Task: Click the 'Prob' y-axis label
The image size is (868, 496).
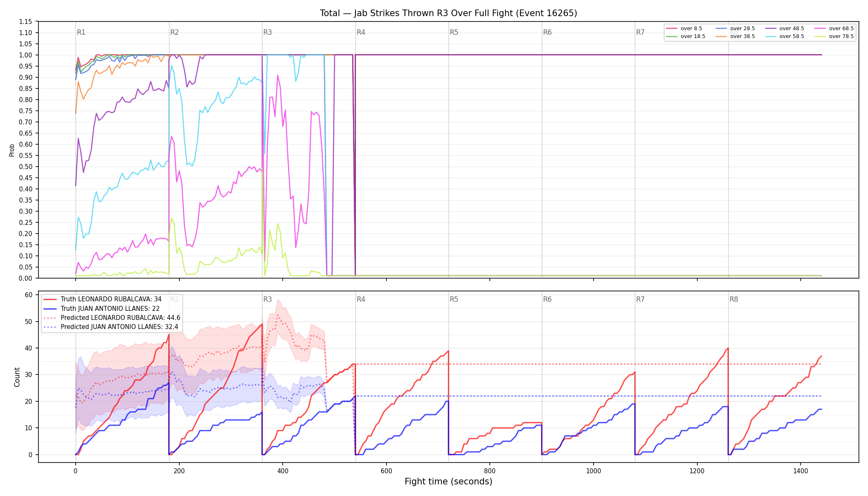Action: (12, 150)
